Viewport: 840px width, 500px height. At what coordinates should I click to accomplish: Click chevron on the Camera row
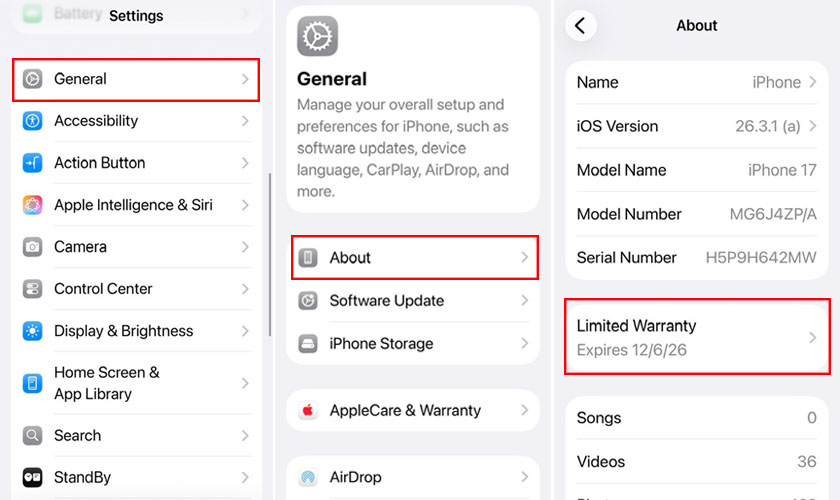click(245, 247)
